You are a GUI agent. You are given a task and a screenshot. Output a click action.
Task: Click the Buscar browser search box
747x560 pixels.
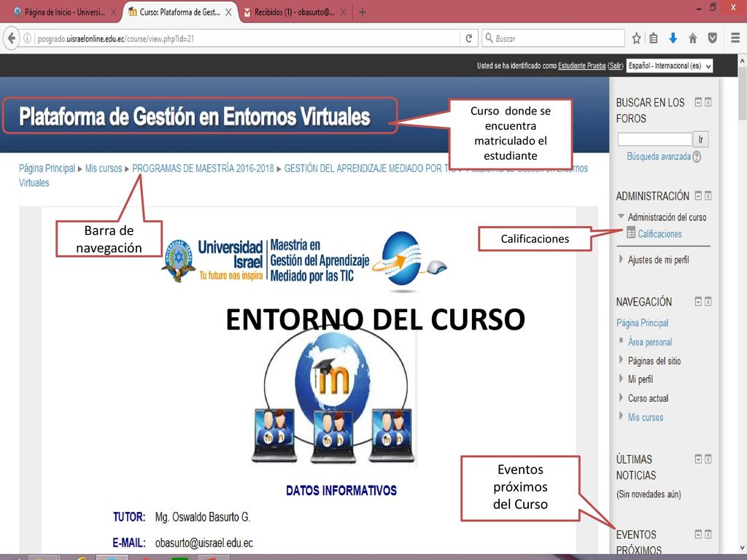tap(553, 39)
